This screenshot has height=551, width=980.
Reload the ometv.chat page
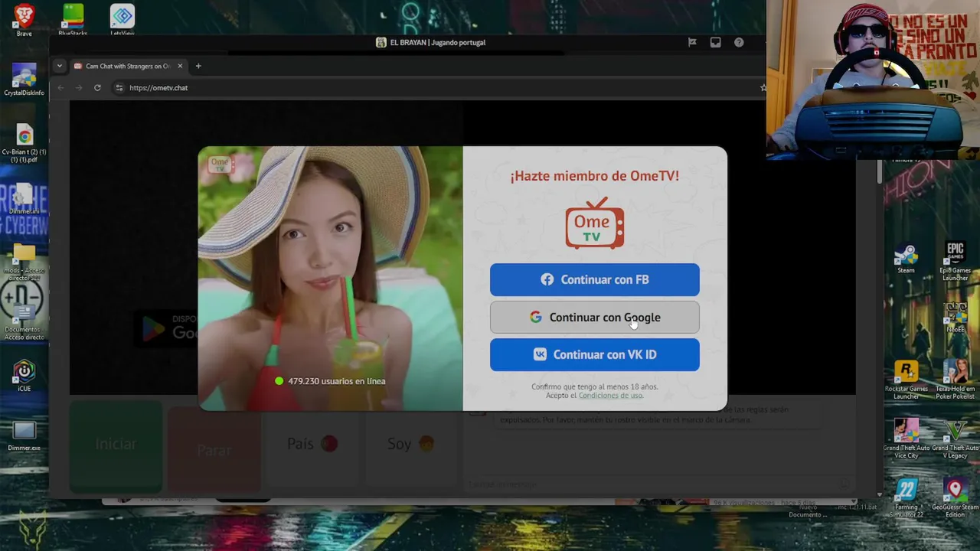tap(97, 88)
